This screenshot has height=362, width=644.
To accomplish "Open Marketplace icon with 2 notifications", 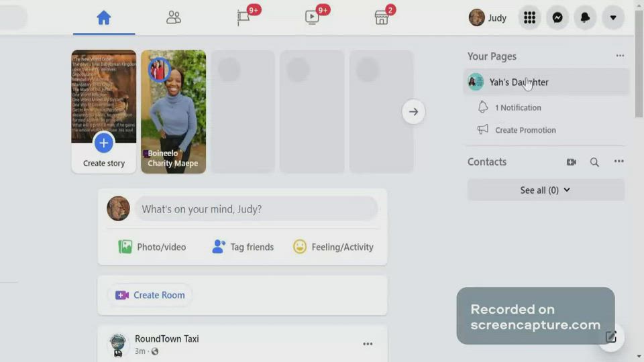I will click(x=382, y=18).
